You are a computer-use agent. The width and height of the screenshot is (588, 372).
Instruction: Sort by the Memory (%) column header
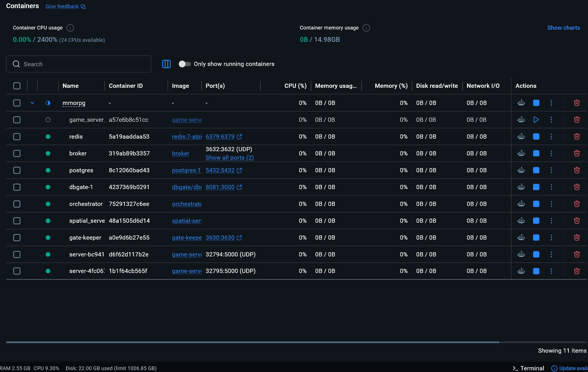(391, 86)
